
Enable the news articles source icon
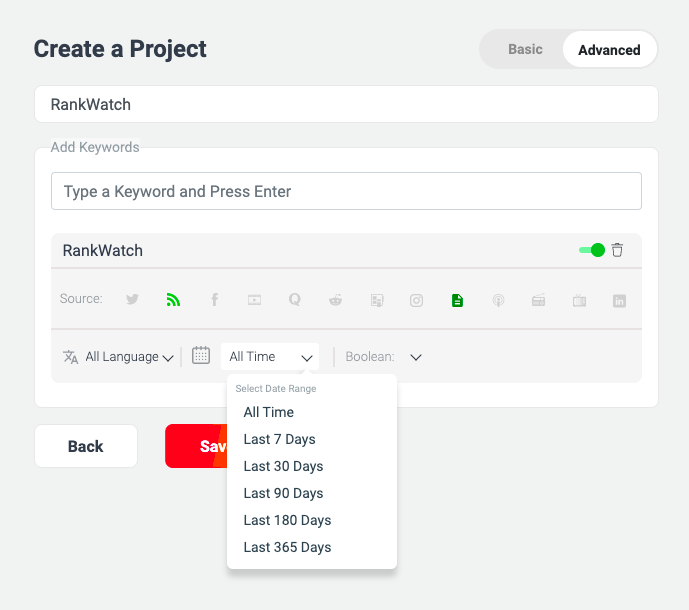377,301
